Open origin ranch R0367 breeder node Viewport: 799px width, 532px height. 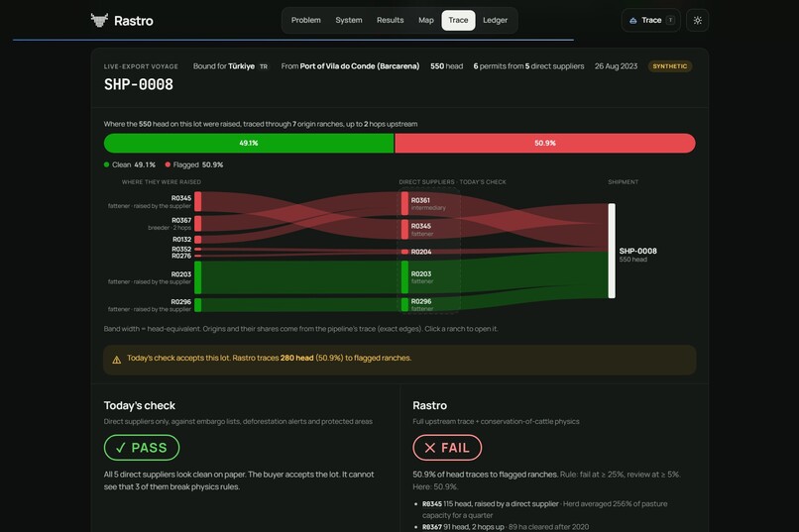[x=197, y=224]
